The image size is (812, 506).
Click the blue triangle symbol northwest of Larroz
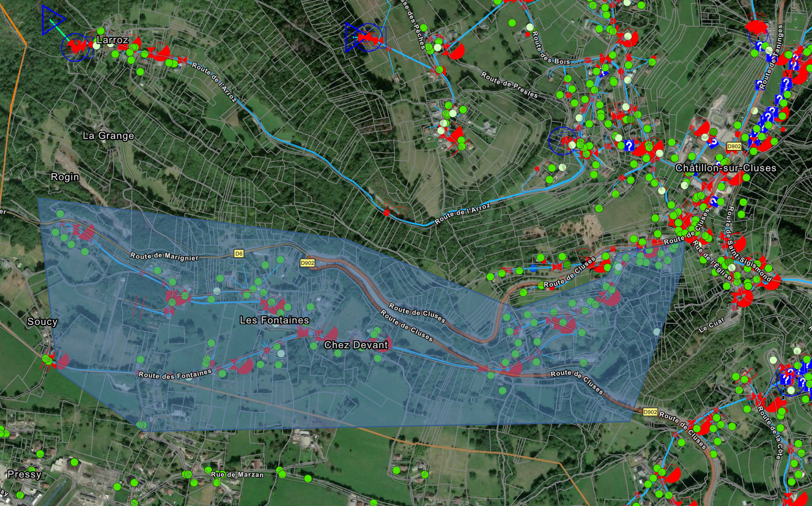51,20
